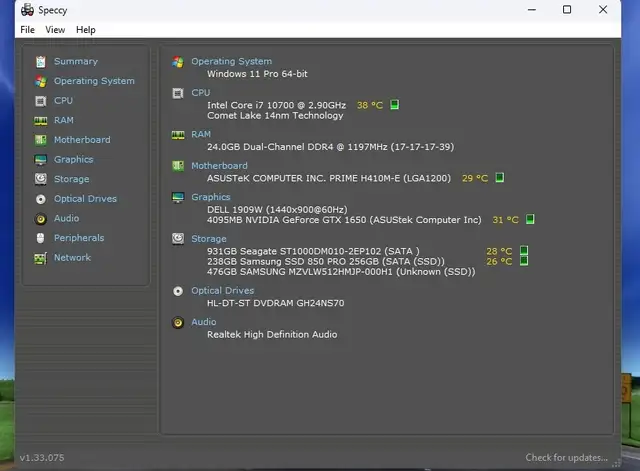The width and height of the screenshot is (640, 471).
Task: Select Optical Drives in the sidebar
Action: [85, 199]
